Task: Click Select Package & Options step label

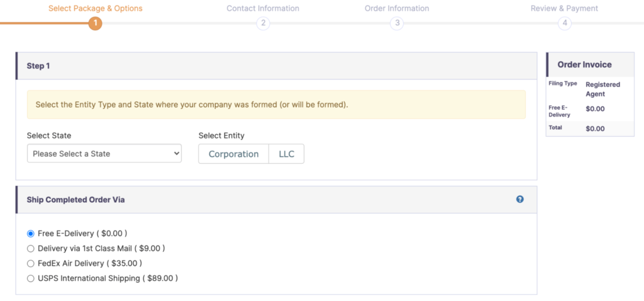Action: click(x=96, y=9)
